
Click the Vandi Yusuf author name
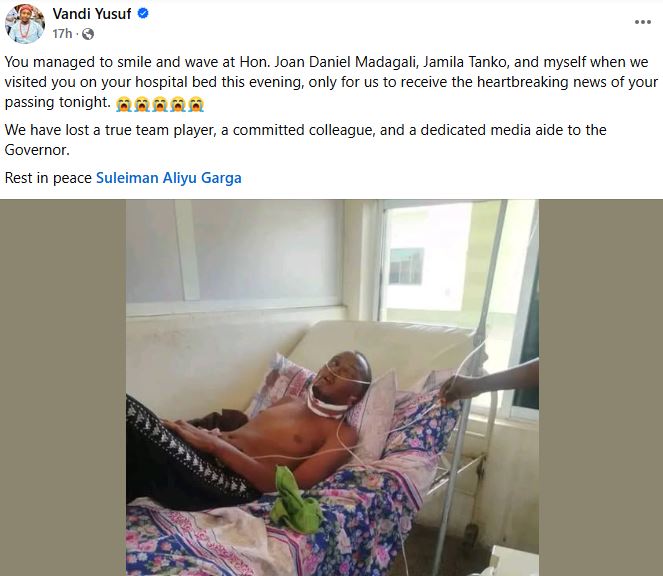[92, 14]
